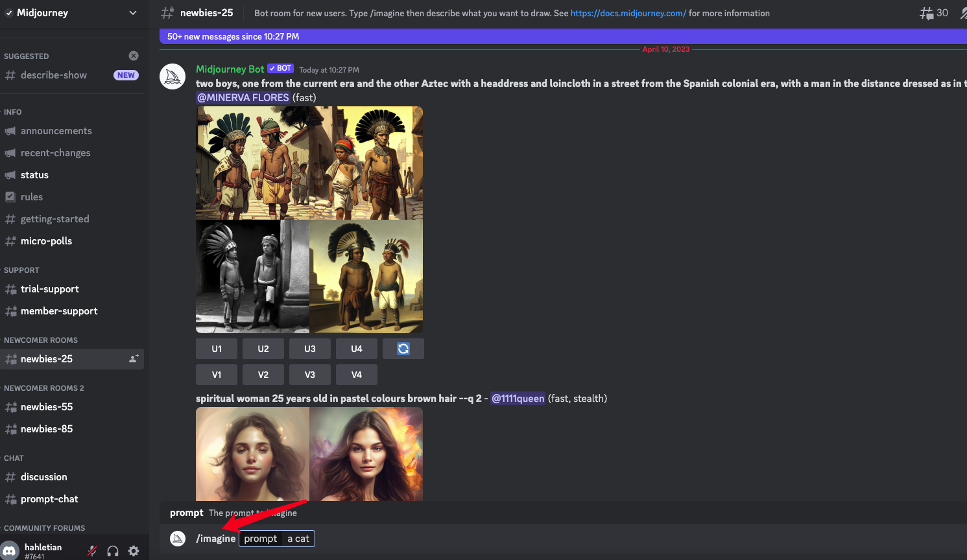Click the /imagine command text
Image resolution: width=967 pixels, height=560 pixels.
(216, 539)
